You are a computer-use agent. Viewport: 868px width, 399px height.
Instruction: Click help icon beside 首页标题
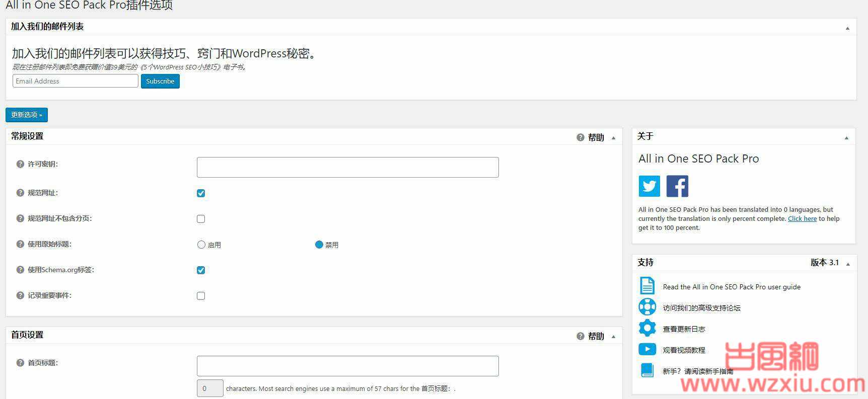tap(20, 363)
